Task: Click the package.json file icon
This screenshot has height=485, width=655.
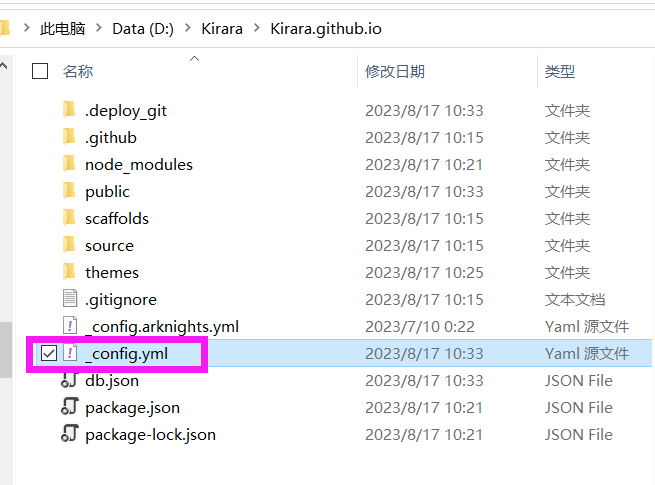Action: pos(69,407)
